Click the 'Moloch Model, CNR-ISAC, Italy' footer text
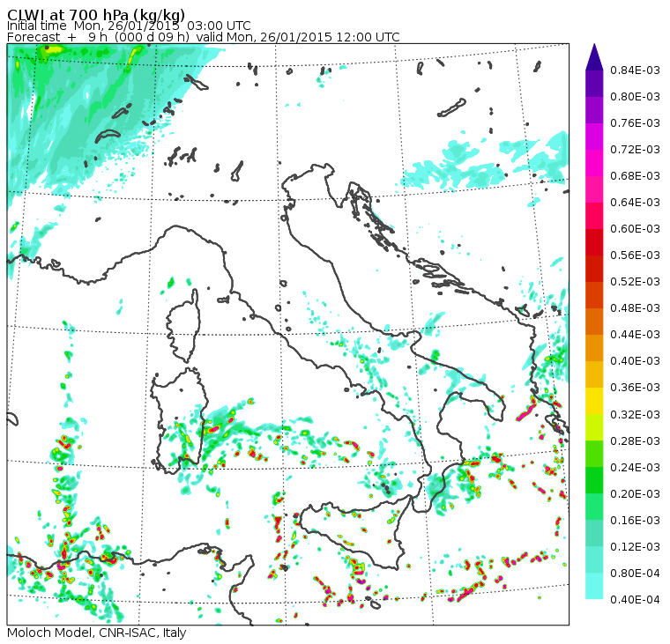The image size is (670, 644). pos(97,633)
